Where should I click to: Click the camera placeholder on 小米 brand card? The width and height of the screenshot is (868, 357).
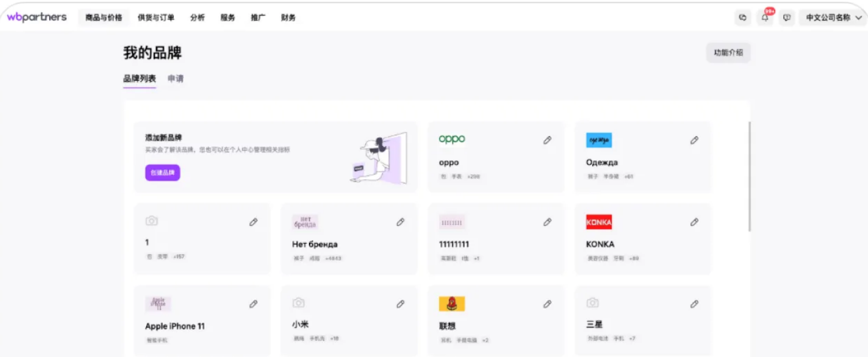click(x=298, y=302)
